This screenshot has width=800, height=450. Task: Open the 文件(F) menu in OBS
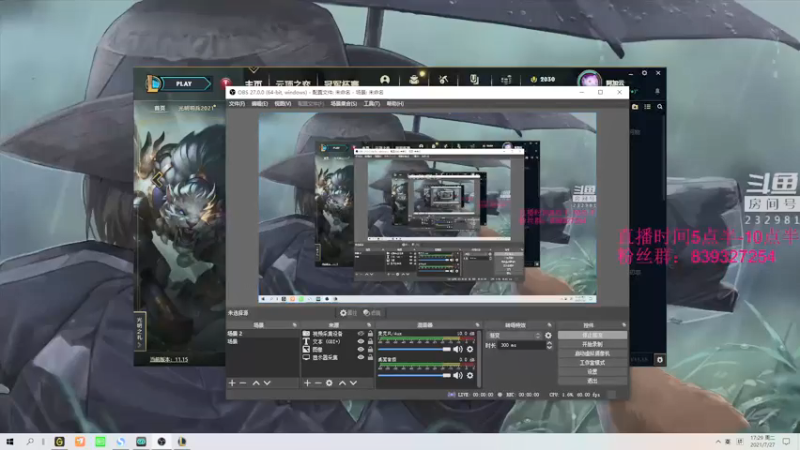tap(237, 104)
